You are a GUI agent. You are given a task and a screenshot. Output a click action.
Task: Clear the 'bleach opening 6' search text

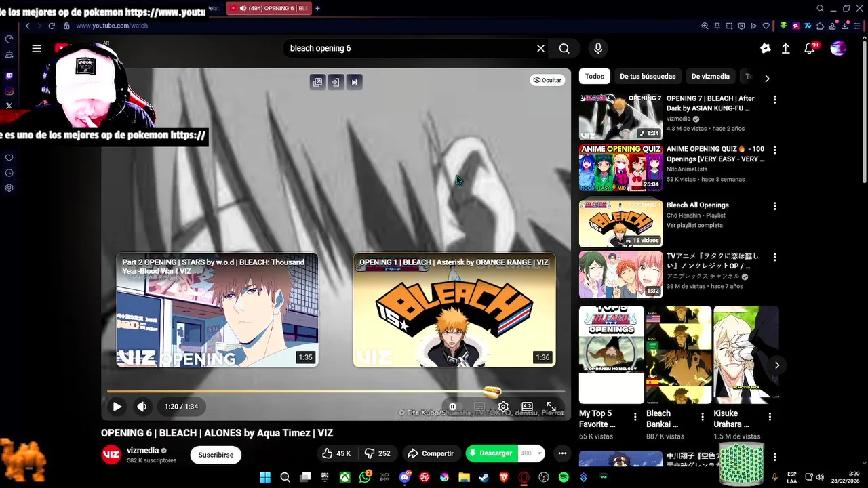[540, 48]
